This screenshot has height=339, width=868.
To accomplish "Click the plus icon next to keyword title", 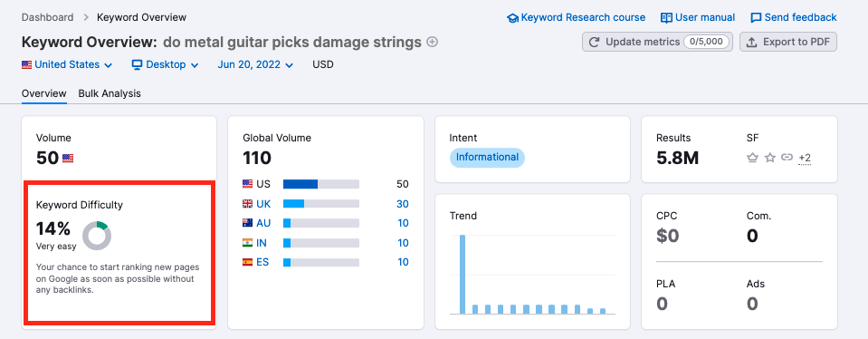I will (433, 42).
